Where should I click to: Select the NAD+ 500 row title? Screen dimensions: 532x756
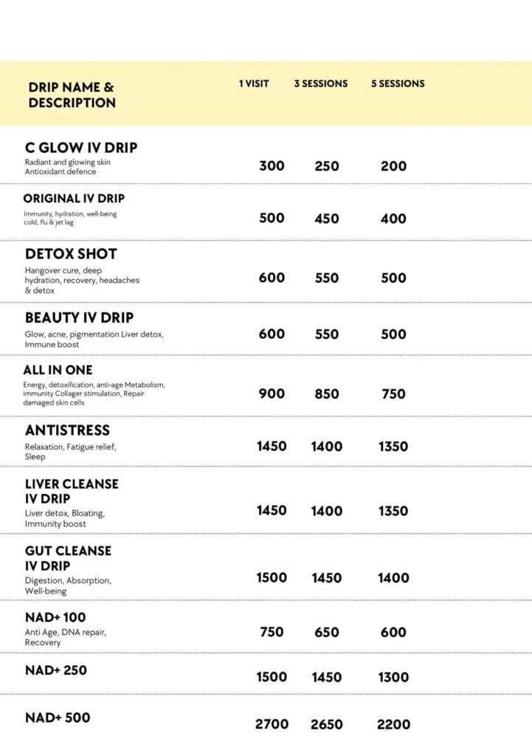[x=58, y=718]
